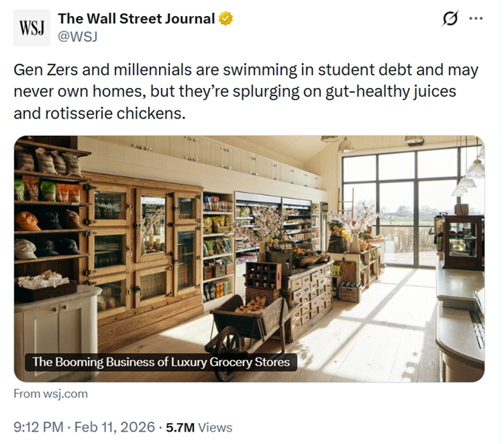Open the three-dot more options menu
Viewport: 504px width, 444px height.
point(476,19)
